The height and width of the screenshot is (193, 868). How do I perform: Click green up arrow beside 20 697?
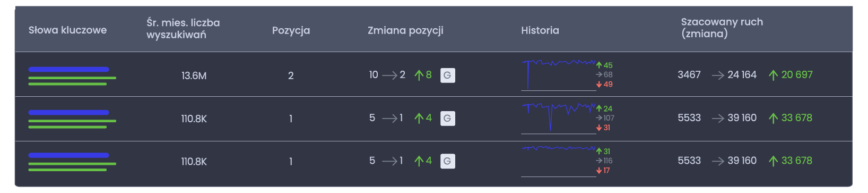pos(773,75)
